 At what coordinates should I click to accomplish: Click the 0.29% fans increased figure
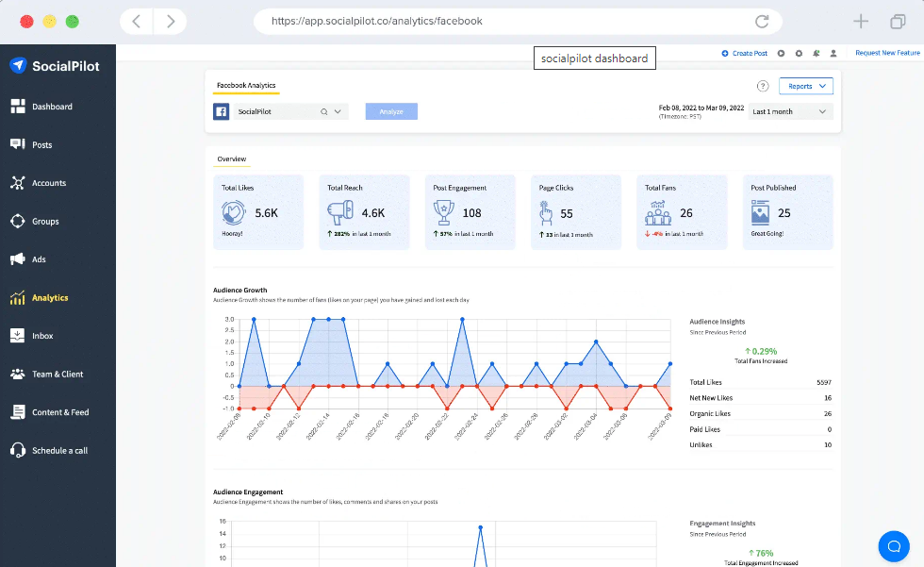click(x=761, y=351)
